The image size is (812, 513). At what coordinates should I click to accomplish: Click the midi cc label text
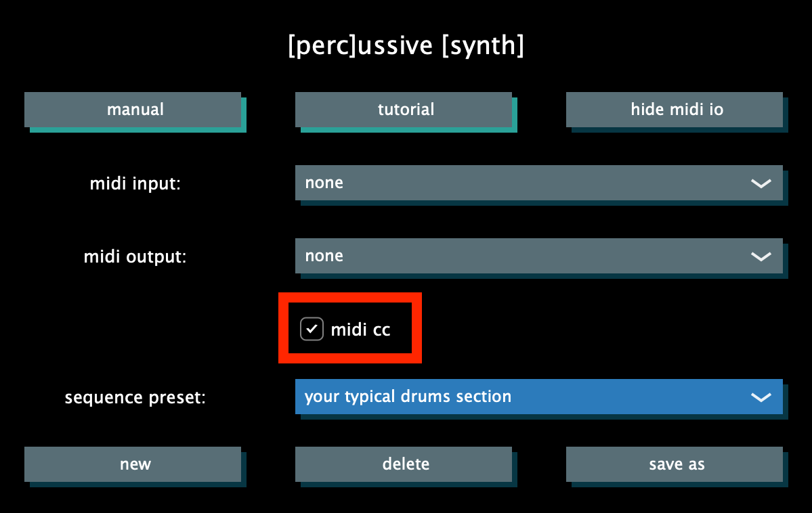click(x=360, y=330)
